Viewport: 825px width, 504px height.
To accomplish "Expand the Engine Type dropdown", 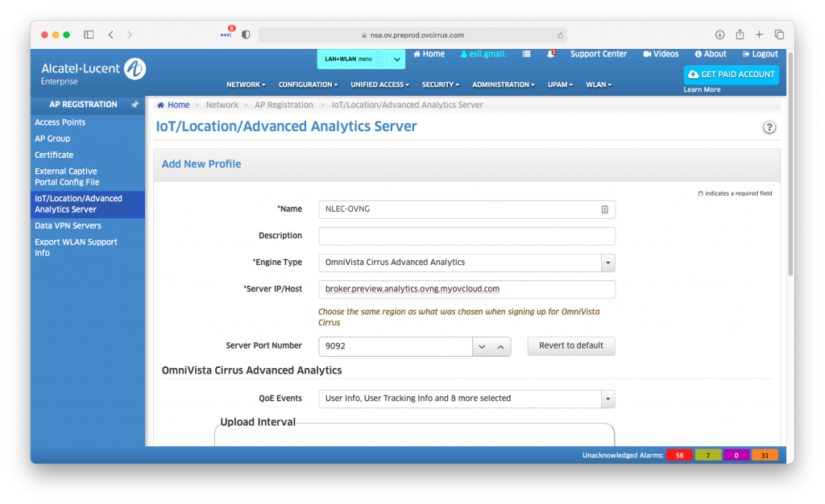I will point(608,262).
